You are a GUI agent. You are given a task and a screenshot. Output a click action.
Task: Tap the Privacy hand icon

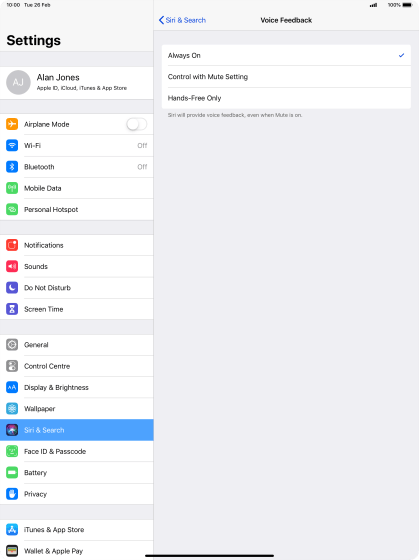[x=12, y=494]
